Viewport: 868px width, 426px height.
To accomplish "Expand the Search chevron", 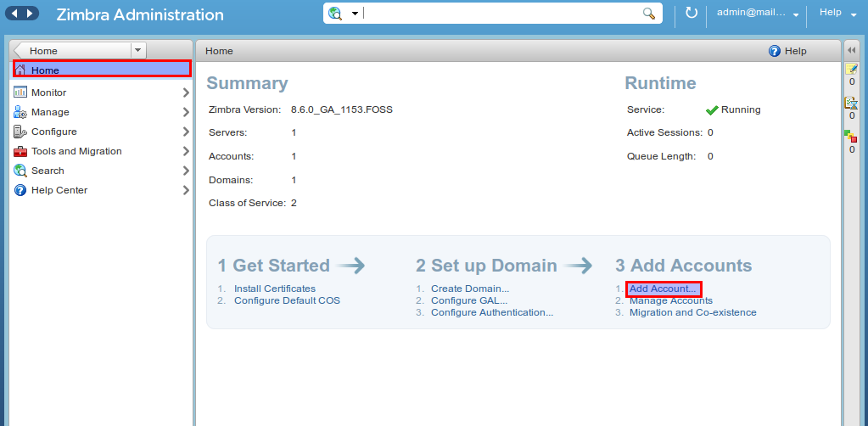I will (186, 171).
